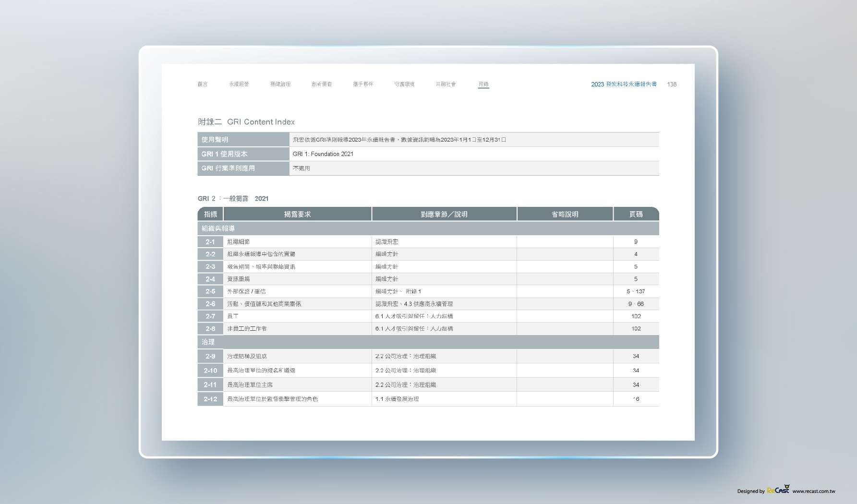Select indicator 2-7 cell
The width and height of the screenshot is (857, 504).
(210, 316)
